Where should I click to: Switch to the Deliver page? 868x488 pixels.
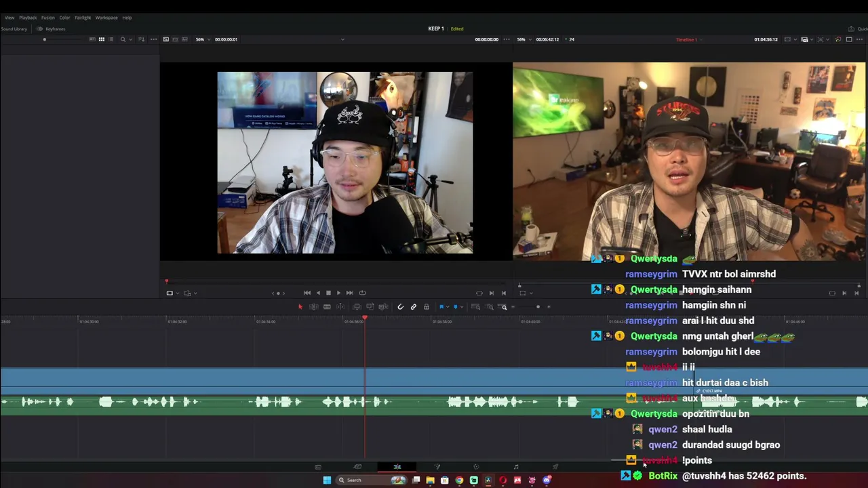pos(555,467)
